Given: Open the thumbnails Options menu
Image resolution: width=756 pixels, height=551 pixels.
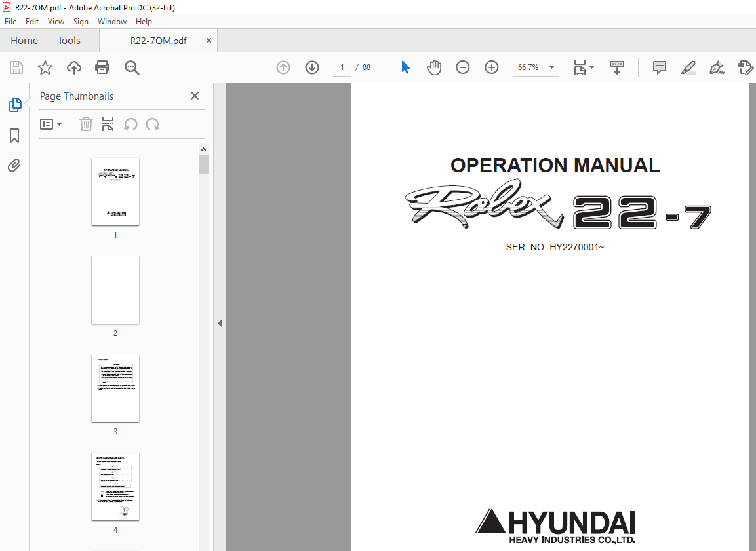Looking at the screenshot, I should pyautogui.click(x=51, y=124).
